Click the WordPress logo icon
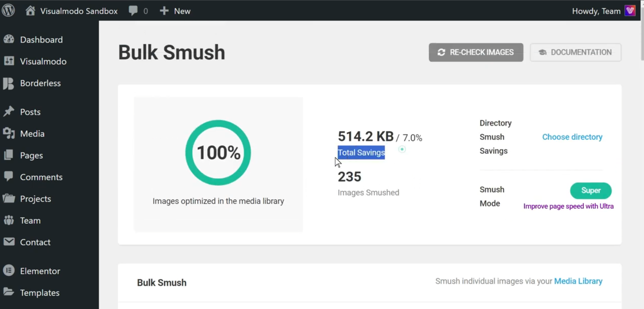 point(8,11)
